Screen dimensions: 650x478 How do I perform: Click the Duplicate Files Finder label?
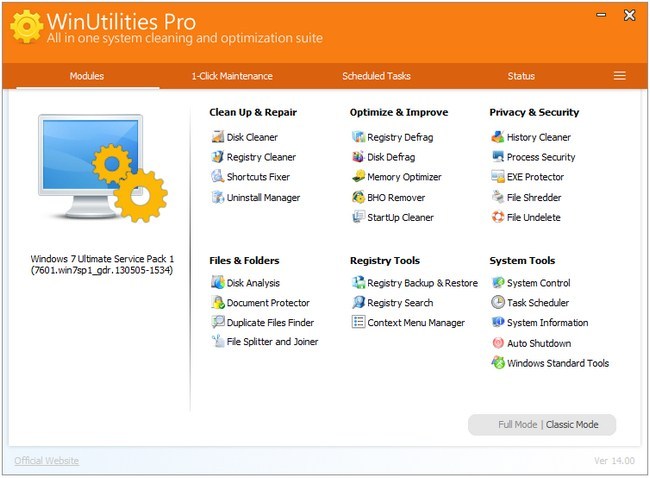pos(270,323)
